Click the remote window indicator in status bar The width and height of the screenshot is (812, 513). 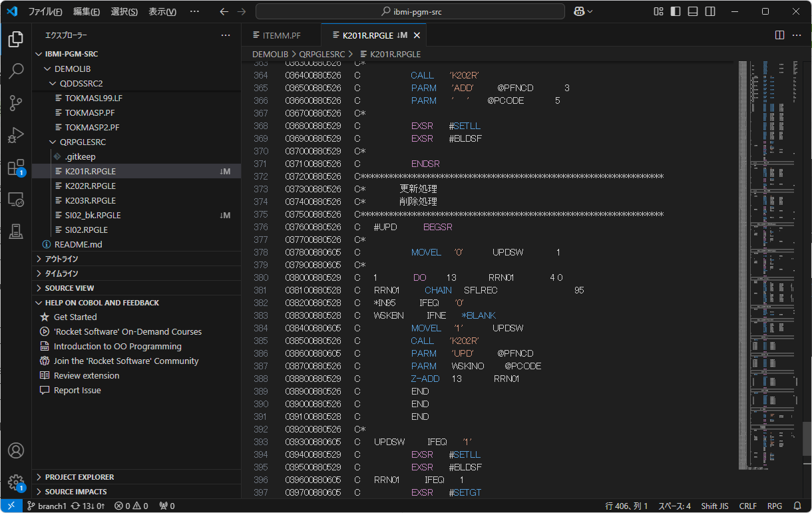point(11,506)
